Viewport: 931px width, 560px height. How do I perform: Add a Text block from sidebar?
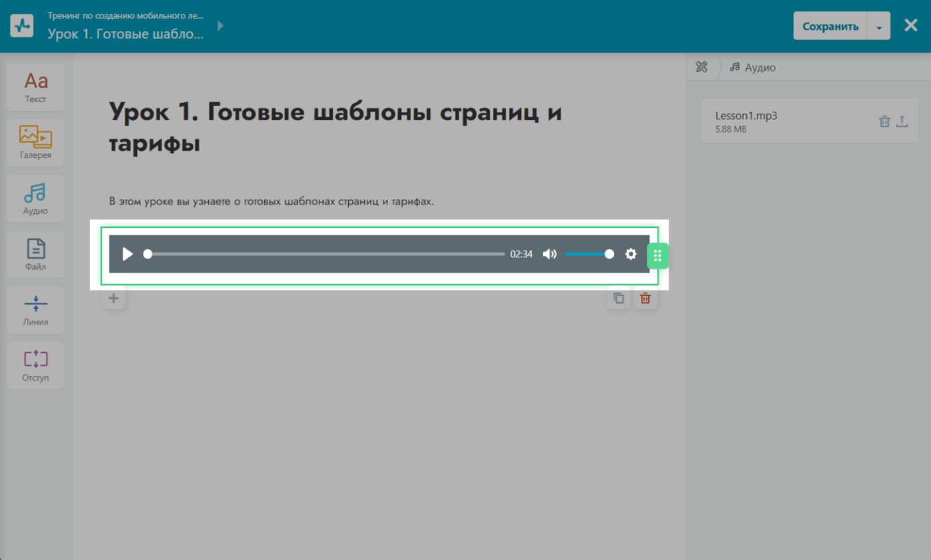35,87
